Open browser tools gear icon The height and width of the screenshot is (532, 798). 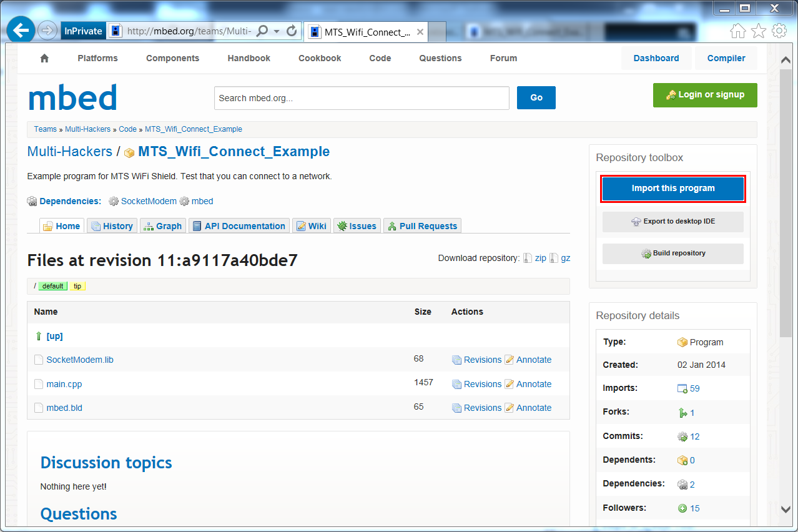tap(779, 31)
